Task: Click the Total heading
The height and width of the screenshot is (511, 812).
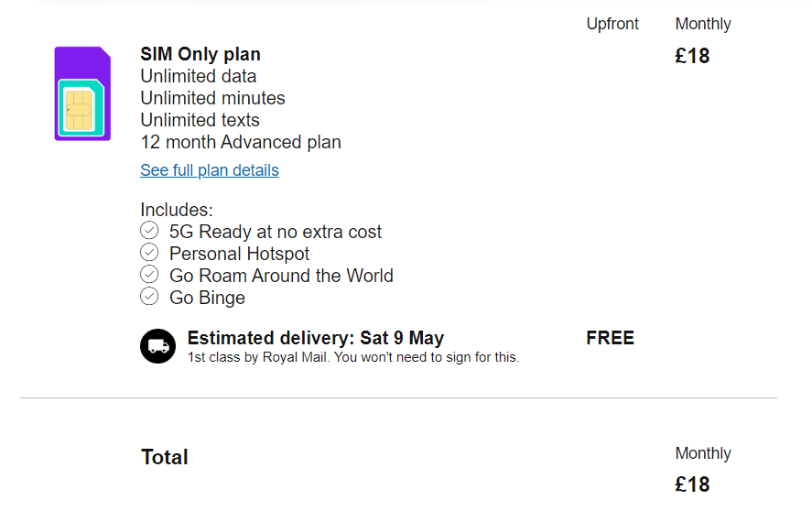Action: 165,457
